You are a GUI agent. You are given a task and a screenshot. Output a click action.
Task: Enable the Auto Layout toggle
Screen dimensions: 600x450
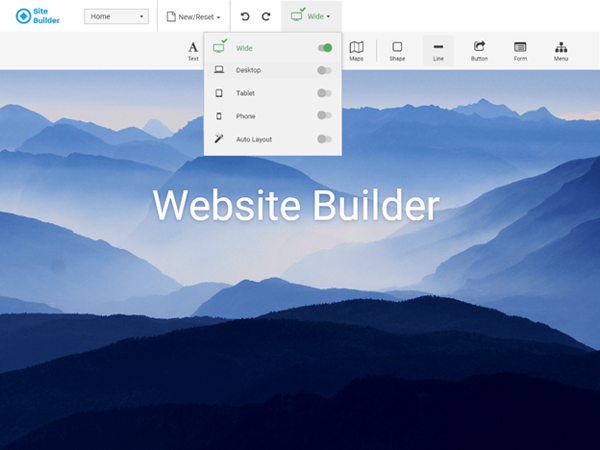[324, 139]
